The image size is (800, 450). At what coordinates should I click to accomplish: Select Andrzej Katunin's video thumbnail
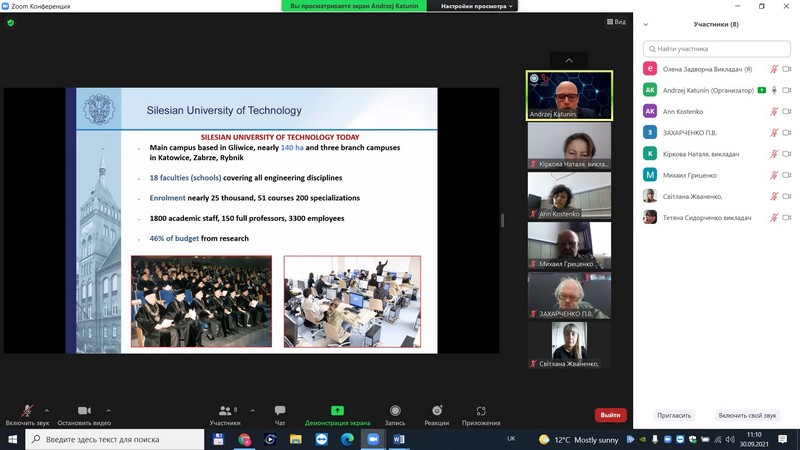569,95
